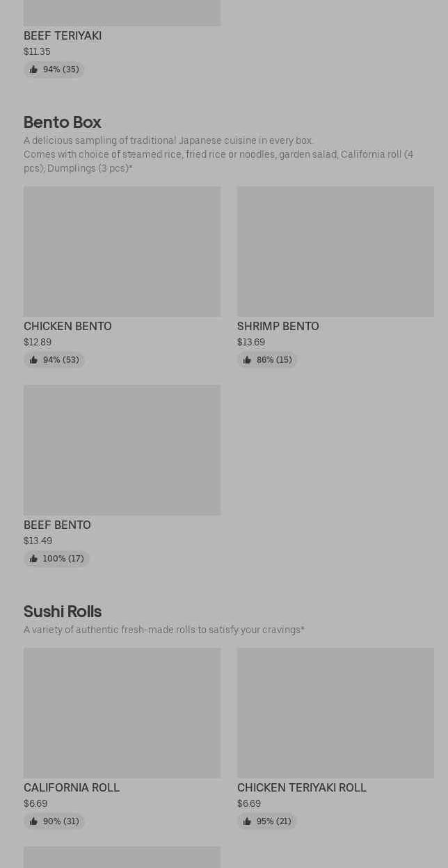448x868 pixels.
Task: Open the Shrimp Bento item photo
Action: (335, 251)
